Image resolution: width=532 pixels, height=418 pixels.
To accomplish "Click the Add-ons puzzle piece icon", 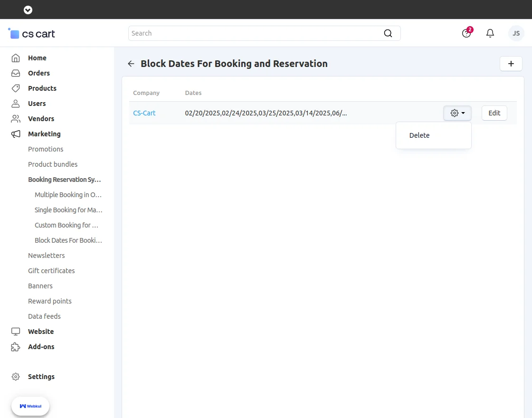I will 16,347.
